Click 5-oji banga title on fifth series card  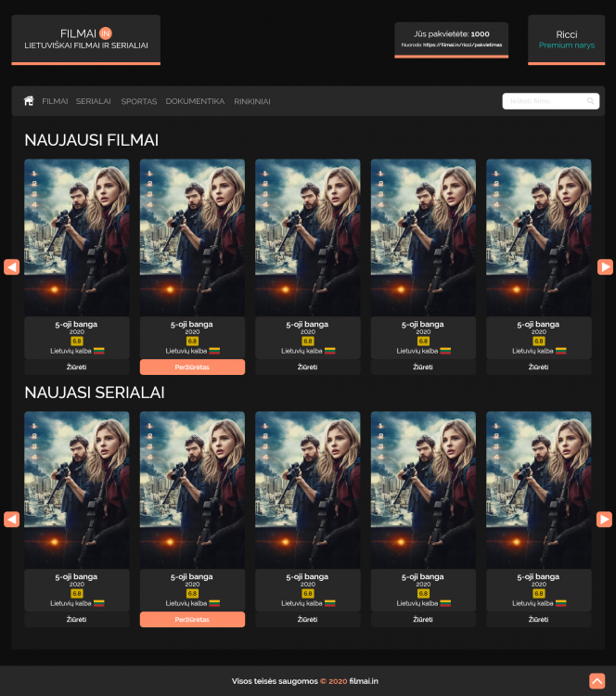(538, 576)
